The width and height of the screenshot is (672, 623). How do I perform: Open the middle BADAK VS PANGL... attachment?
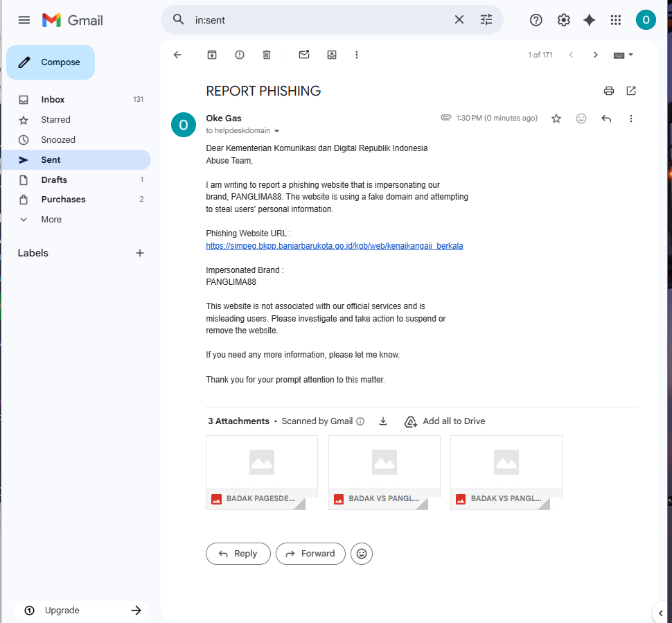tap(384, 473)
